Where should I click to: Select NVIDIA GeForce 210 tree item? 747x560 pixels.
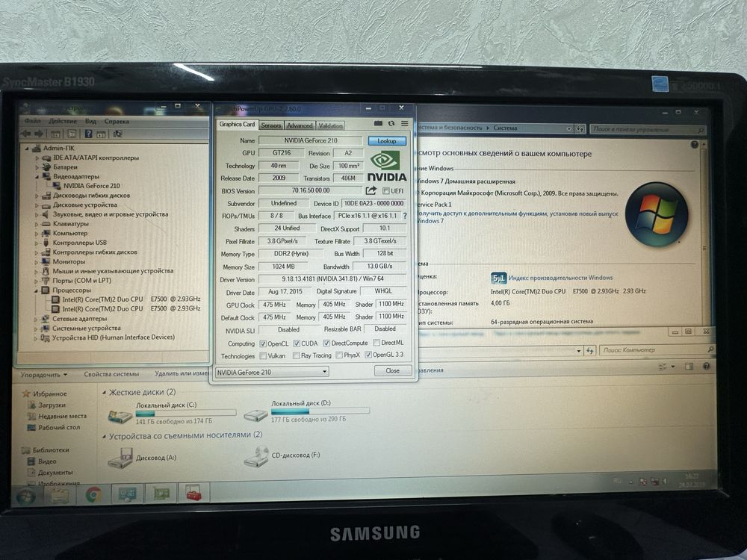tap(91, 186)
